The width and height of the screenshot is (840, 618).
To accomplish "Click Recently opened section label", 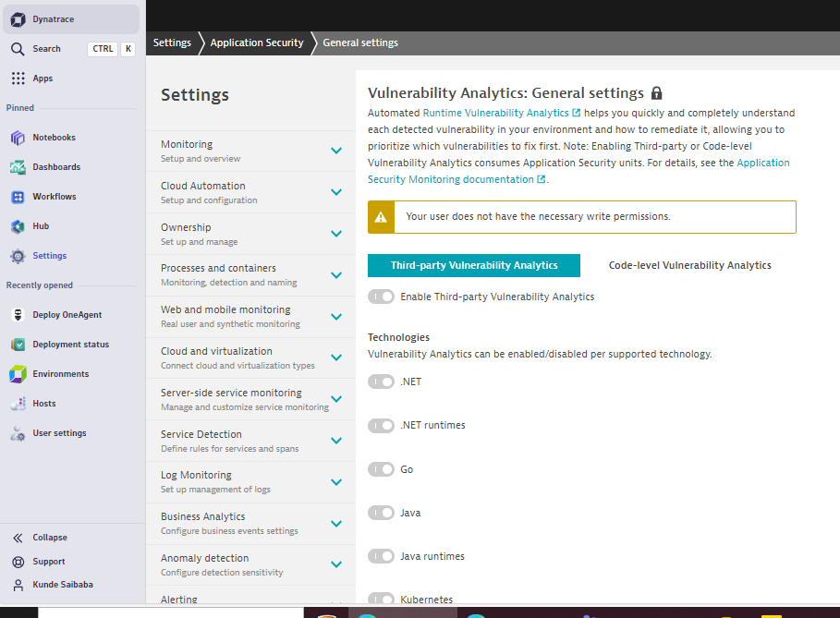I will pyautogui.click(x=39, y=285).
